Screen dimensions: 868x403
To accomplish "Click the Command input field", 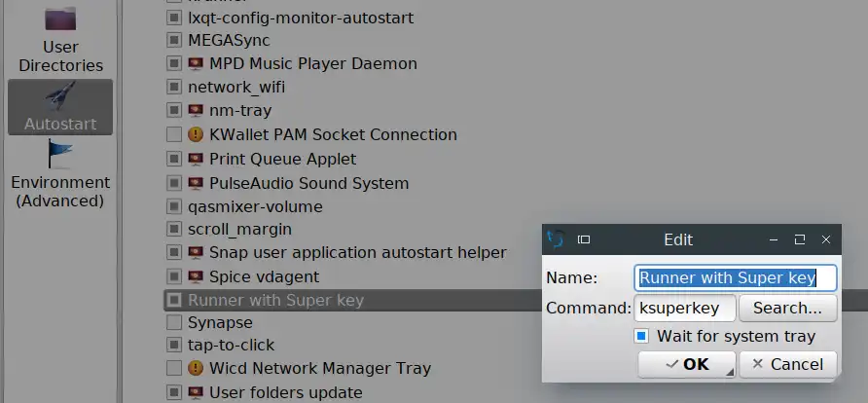I will coord(684,308).
